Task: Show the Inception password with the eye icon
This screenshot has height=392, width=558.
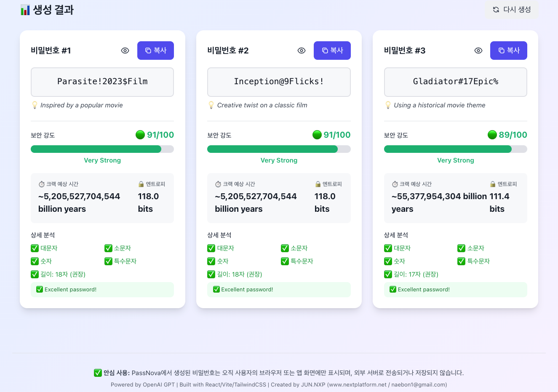Action: coord(302,50)
